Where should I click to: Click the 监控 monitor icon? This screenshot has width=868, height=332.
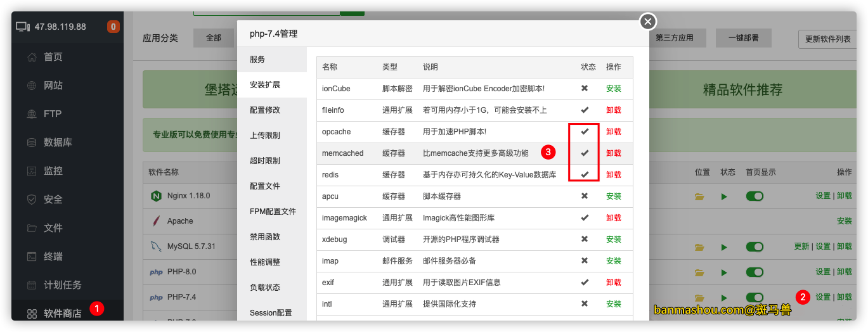click(x=32, y=171)
